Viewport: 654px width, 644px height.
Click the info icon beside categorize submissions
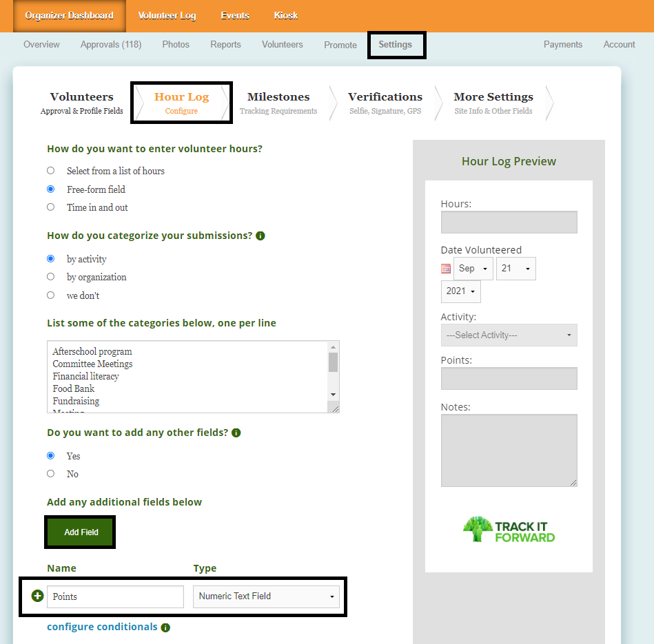click(260, 236)
